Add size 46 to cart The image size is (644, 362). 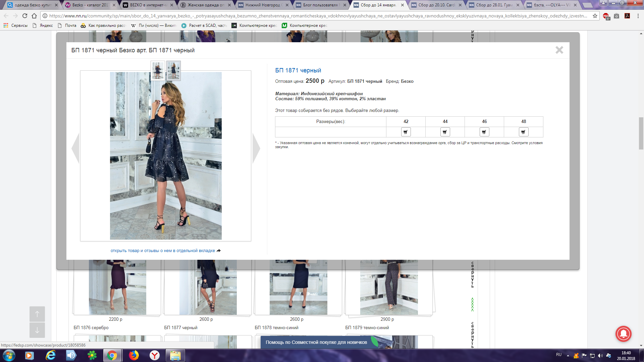click(x=484, y=132)
